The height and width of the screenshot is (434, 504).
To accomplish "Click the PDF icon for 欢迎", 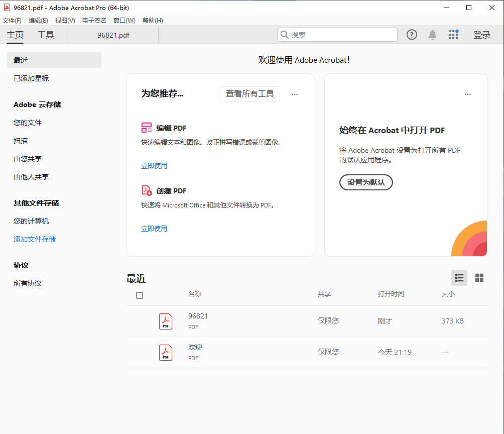I will tap(166, 352).
